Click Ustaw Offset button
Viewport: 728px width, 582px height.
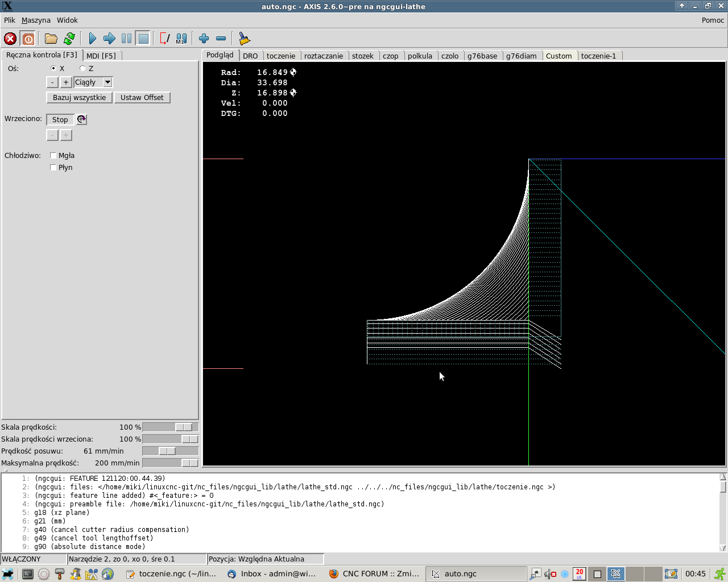point(142,98)
